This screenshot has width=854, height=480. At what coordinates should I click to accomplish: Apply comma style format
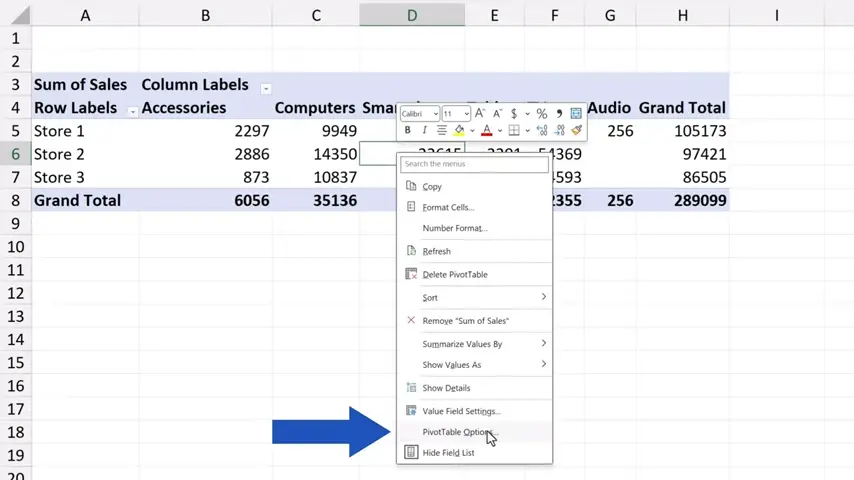click(x=559, y=114)
